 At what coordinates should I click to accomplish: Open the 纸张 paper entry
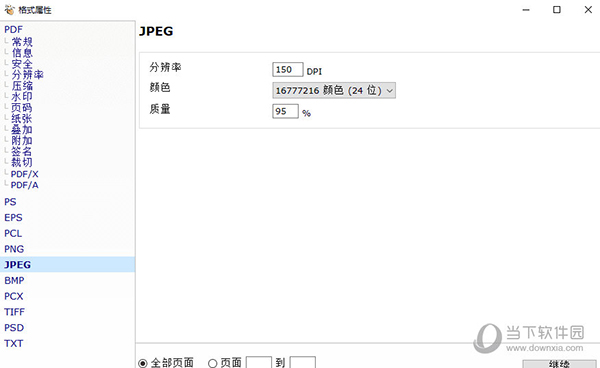(x=22, y=119)
